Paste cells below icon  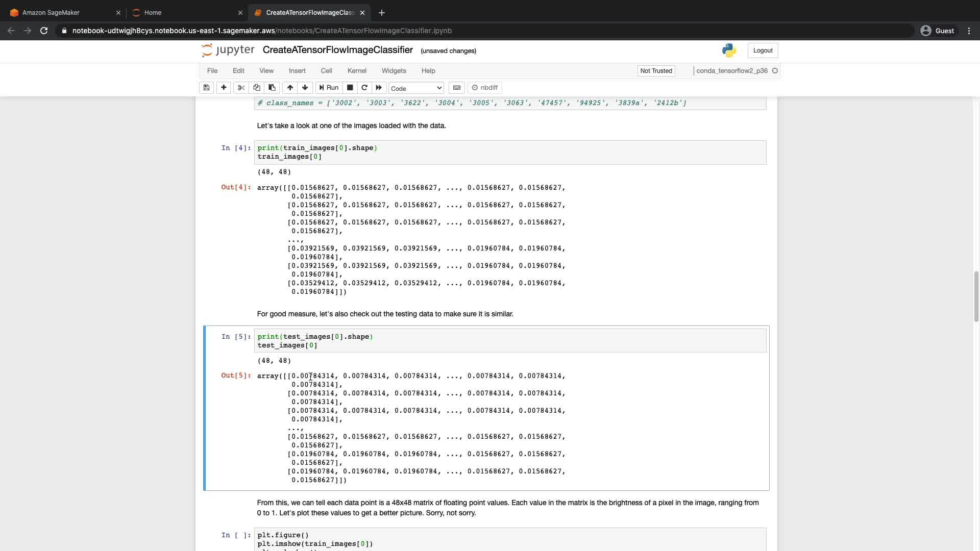tap(272, 88)
